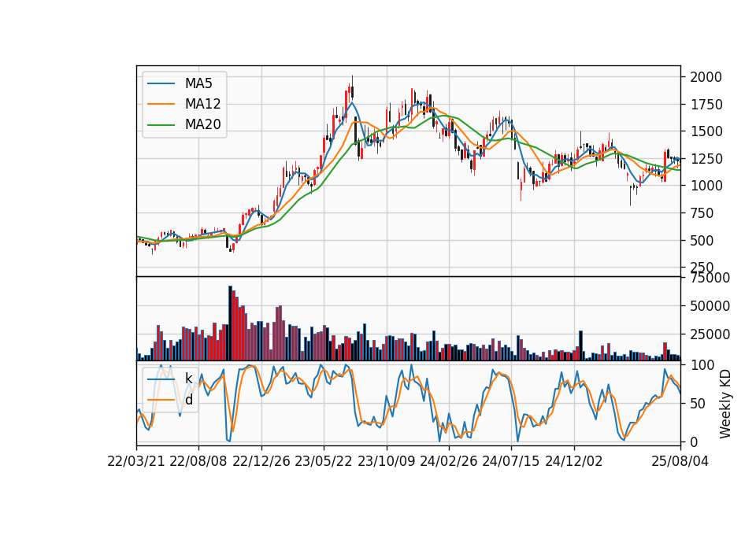This screenshot has height=543, width=756.
Task: Click the 25/08/04 date label
Action: click(x=680, y=461)
